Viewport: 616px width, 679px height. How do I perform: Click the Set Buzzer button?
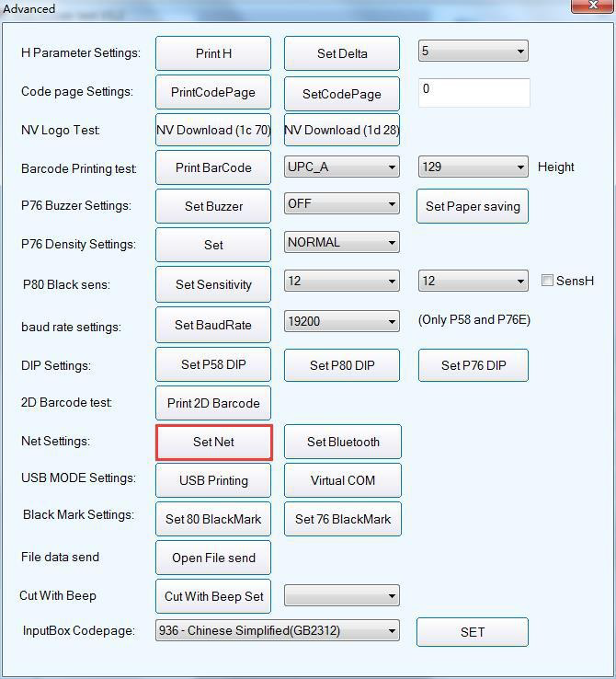click(x=213, y=206)
